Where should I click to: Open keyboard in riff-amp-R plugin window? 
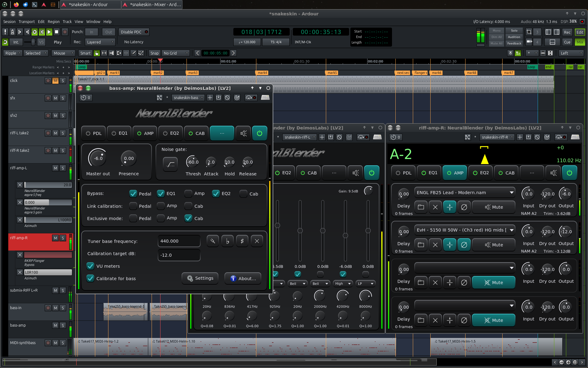pos(575,137)
